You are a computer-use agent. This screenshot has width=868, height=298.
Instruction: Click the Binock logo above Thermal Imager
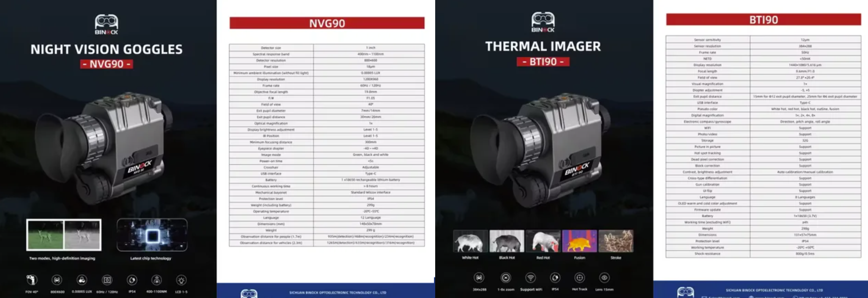point(543,22)
